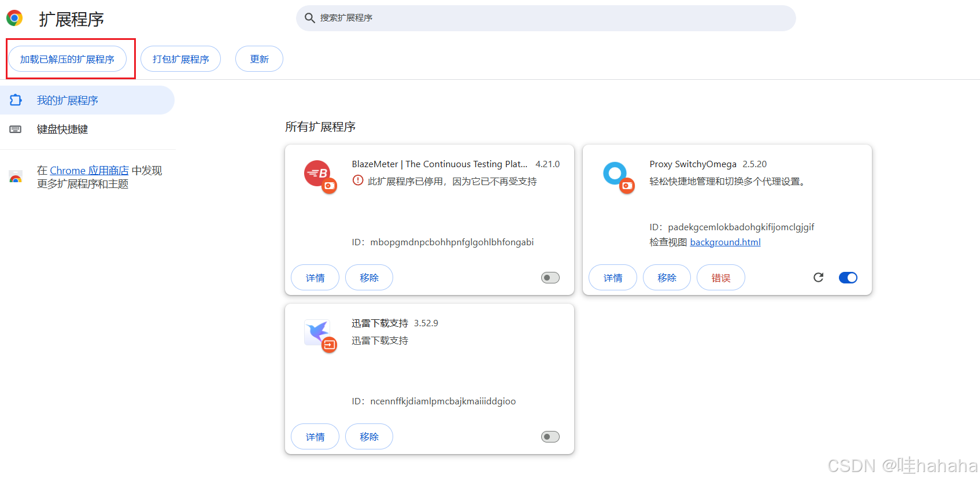Click 打包扩展程序 button
Screen dimensions: 980x483
point(180,59)
